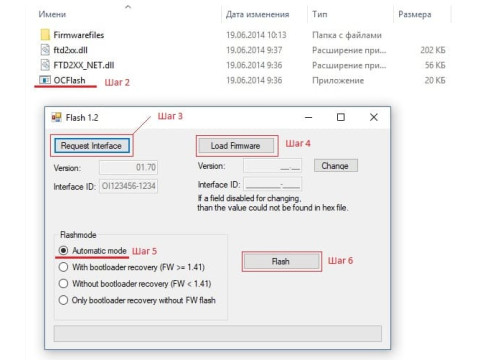
Task: Click the Version field showing 01.70
Action: pos(128,167)
